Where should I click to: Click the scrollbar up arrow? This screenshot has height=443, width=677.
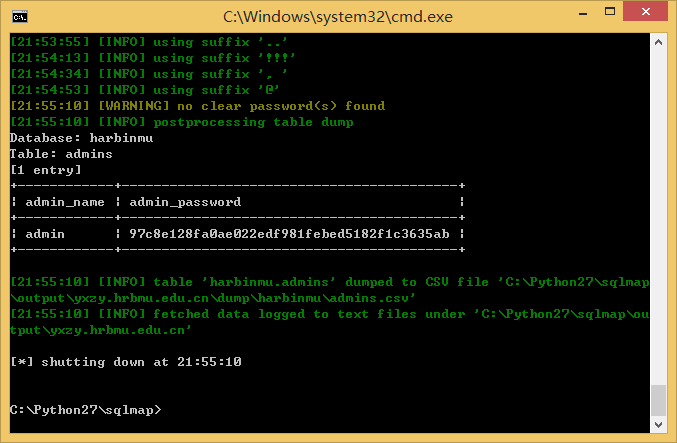(x=658, y=42)
